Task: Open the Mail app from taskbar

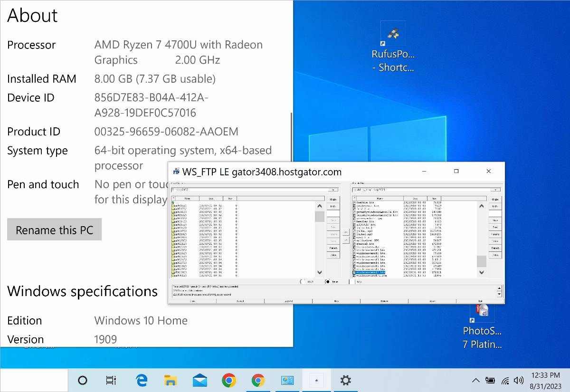Action: click(200, 380)
